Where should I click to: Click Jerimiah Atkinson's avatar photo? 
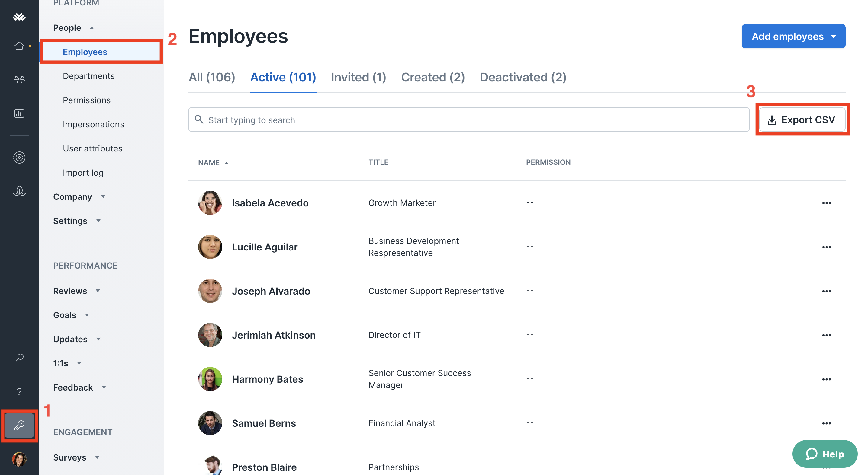[210, 335]
